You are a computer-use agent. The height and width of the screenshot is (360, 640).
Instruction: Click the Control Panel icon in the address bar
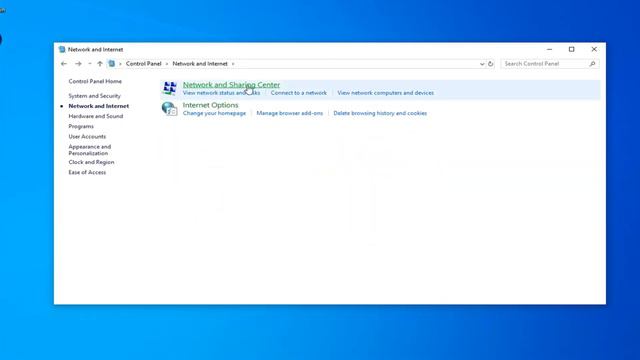click(111, 64)
